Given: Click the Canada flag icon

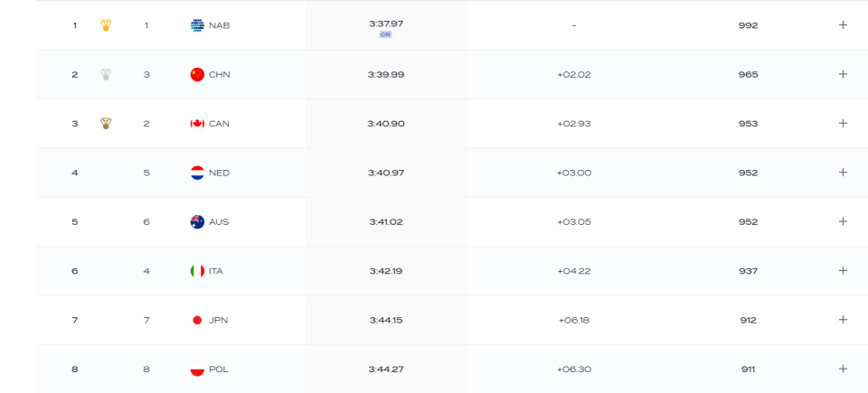Looking at the screenshot, I should (x=197, y=124).
